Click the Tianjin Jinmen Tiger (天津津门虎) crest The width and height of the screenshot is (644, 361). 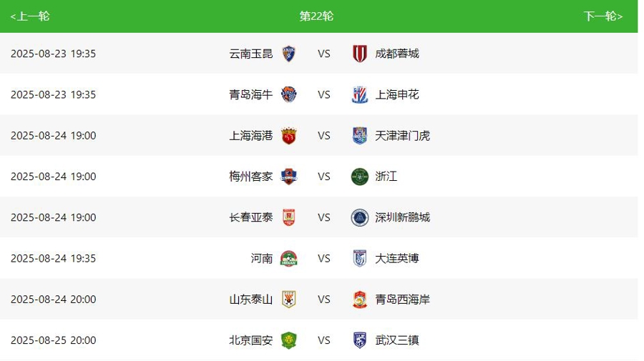coord(360,136)
